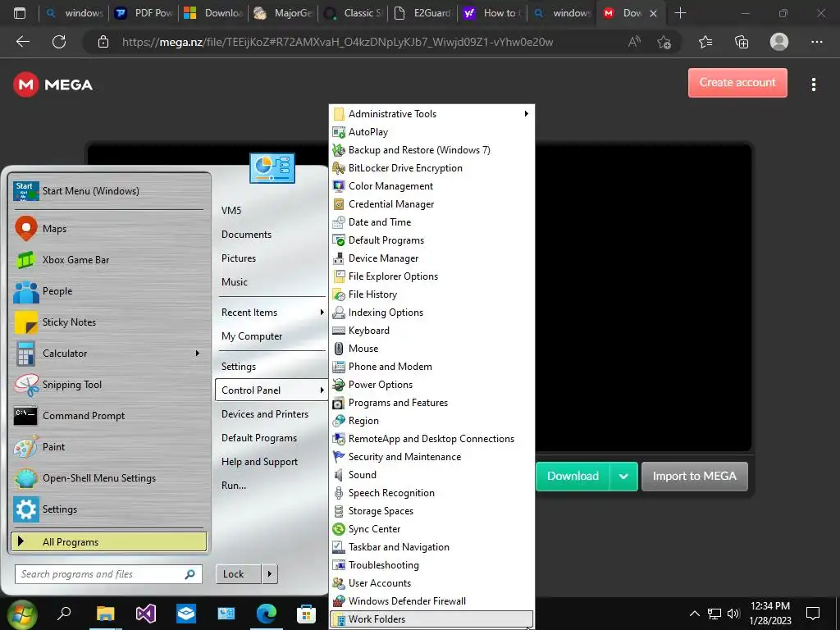This screenshot has width=840, height=630.
Task: Open My Computer
Action: pyautogui.click(x=271, y=336)
